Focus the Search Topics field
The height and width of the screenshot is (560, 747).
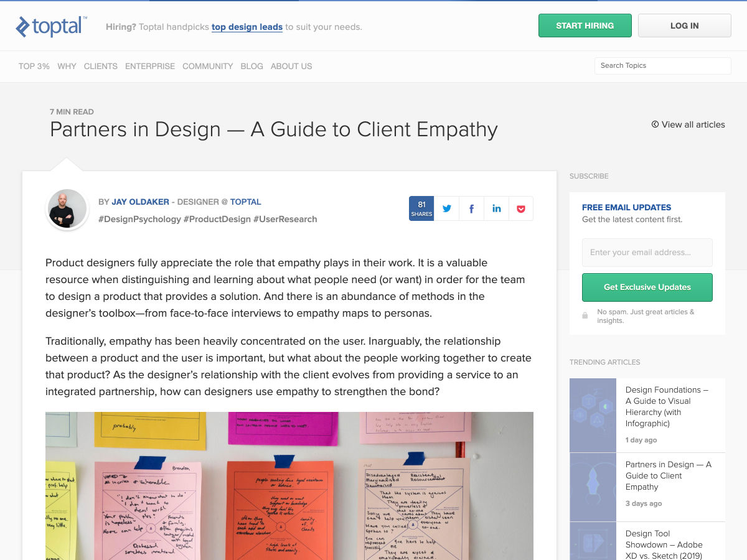(x=663, y=66)
